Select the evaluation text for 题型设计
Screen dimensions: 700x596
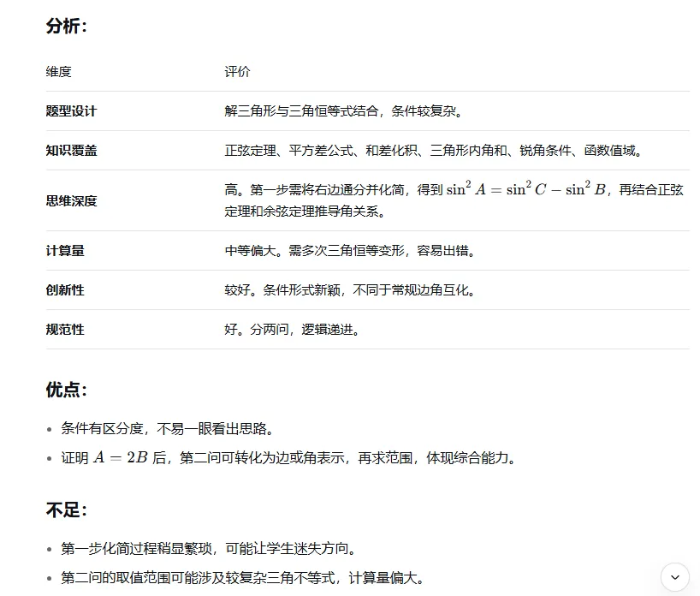tap(342, 111)
